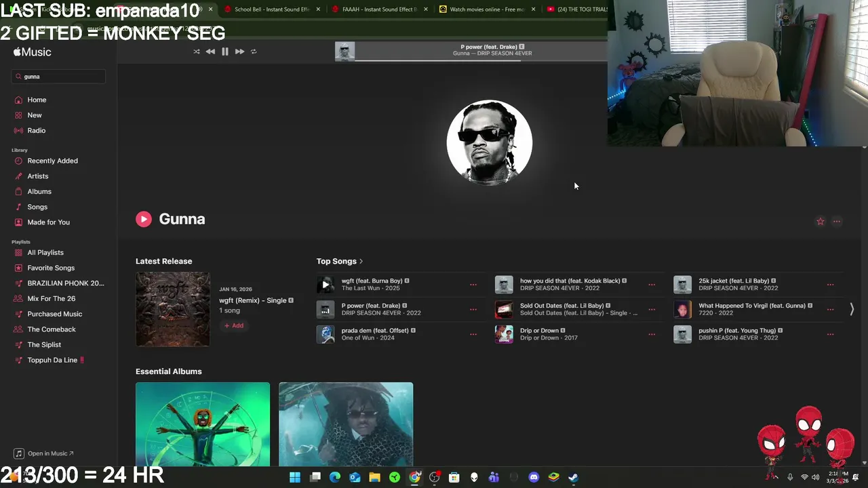Image resolution: width=868 pixels, height=488 pixels.
Task: Play pushin P (feat. Young Thug) artwork
Action: tap(682, 334)
